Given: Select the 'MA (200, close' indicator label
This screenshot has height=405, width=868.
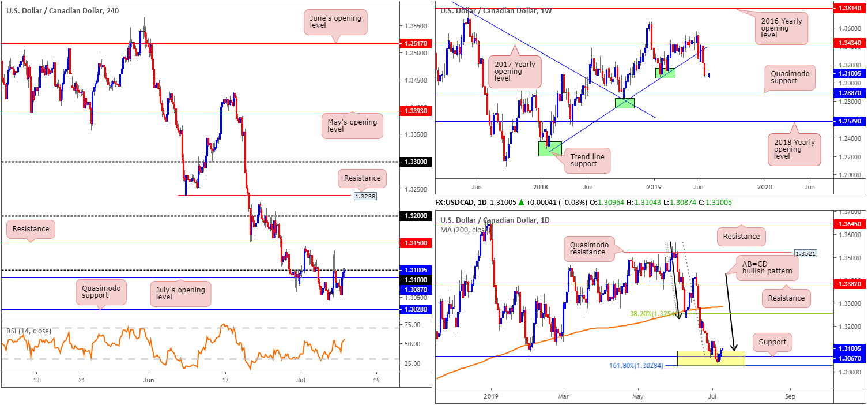Looking at the screenshot, I should coord(466,230).
